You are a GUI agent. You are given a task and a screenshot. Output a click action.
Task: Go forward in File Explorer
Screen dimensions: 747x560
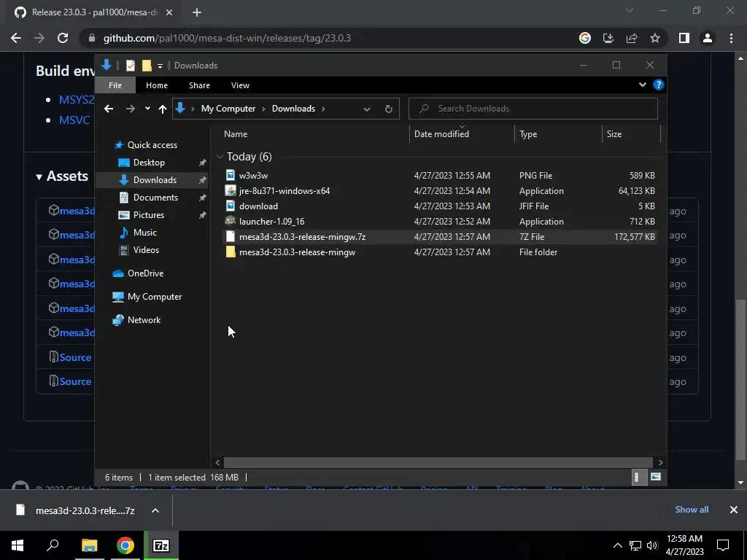[x=130, y=109]
